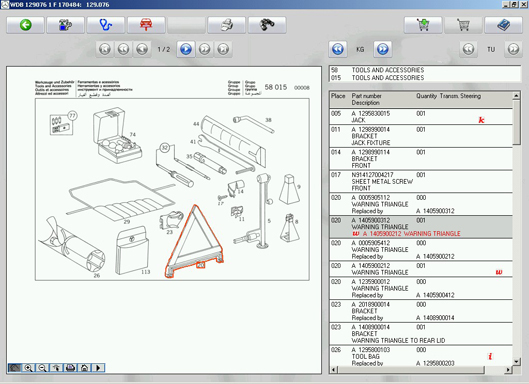Select highlighted row A 1405900312 WARNING TRIANGLE

tap(421, 227)
